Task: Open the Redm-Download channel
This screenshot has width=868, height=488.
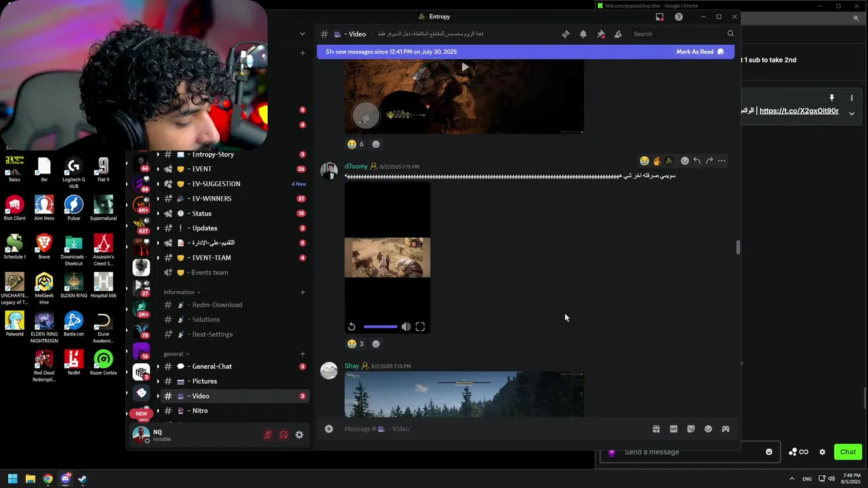Action: coord(235,305)
